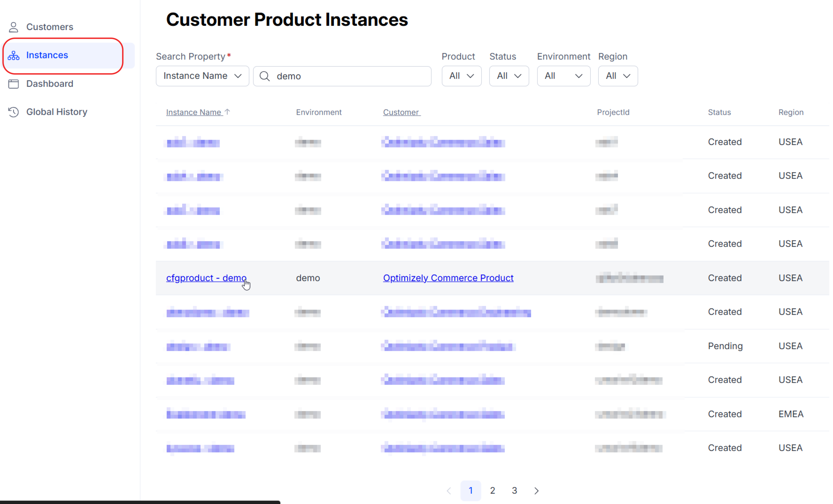Click the Optimizely Commerce Product link
Screen dimensions: 833x504
(448, 278)
